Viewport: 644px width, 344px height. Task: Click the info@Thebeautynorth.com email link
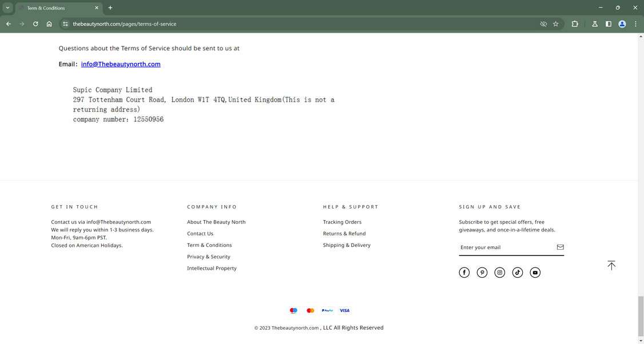[x=121, y=64]
